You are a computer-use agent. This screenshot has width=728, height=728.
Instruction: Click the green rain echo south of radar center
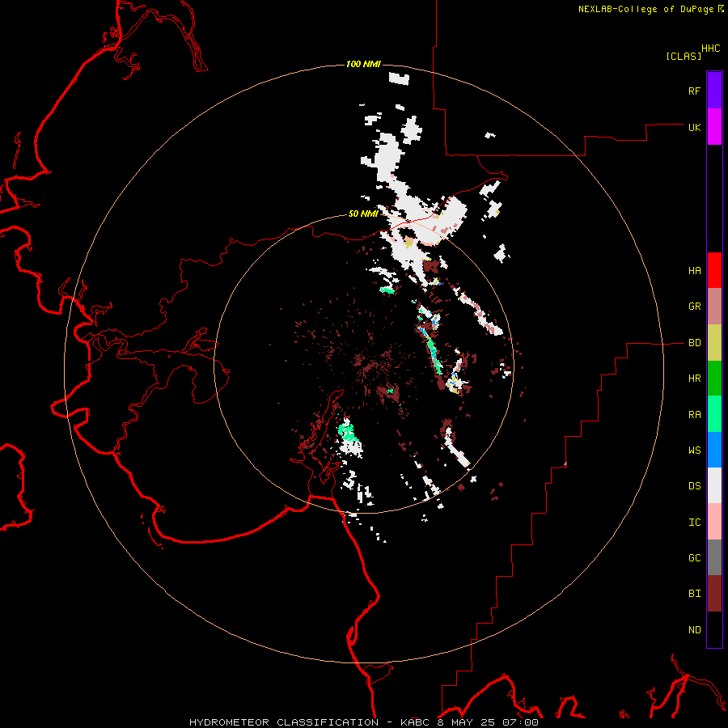346,431
